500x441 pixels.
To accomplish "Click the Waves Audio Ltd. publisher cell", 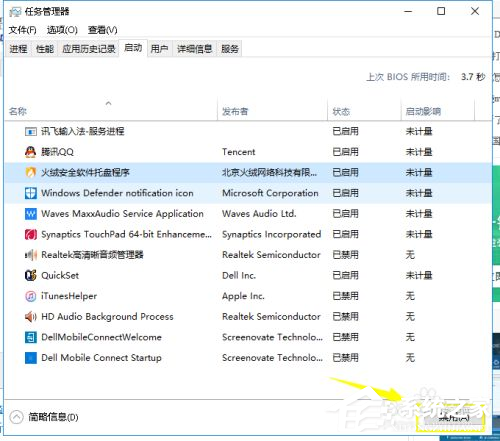I will point(259,214).
